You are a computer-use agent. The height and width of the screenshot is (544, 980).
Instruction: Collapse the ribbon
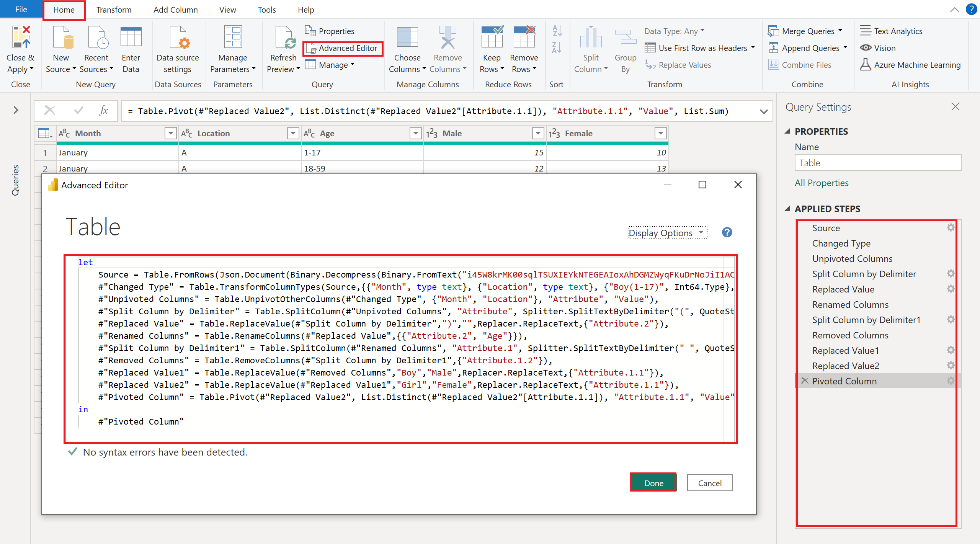pyautogui.click(x=955, y=10)
